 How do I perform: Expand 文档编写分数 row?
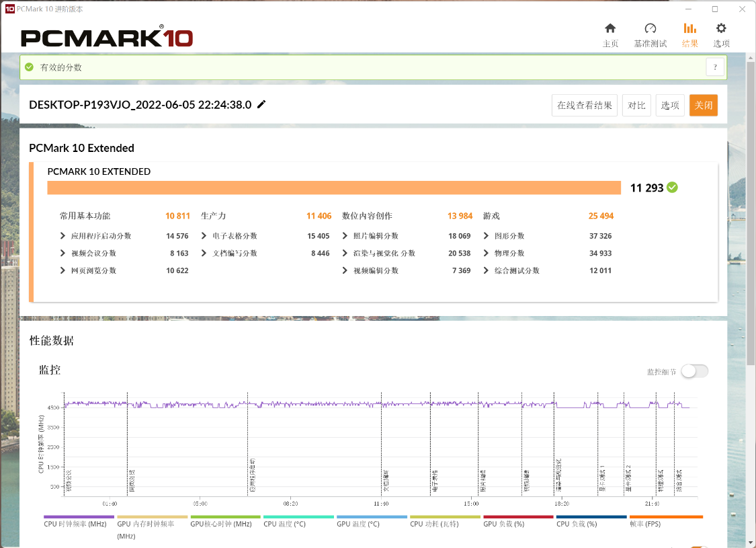pyautogui.click(x=204, y=253)
